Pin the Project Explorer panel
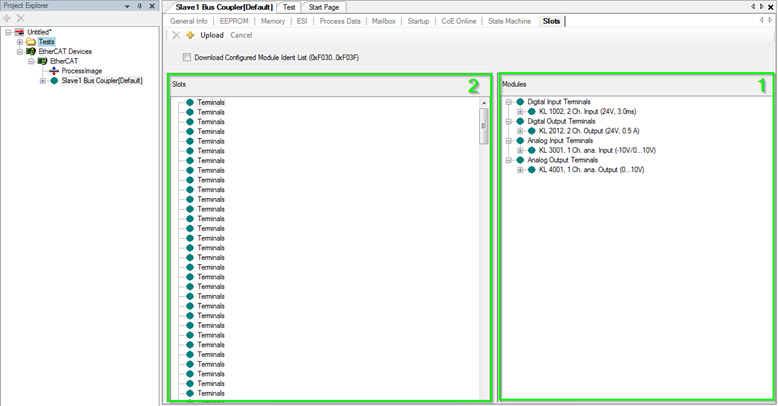 click(139, 6)
